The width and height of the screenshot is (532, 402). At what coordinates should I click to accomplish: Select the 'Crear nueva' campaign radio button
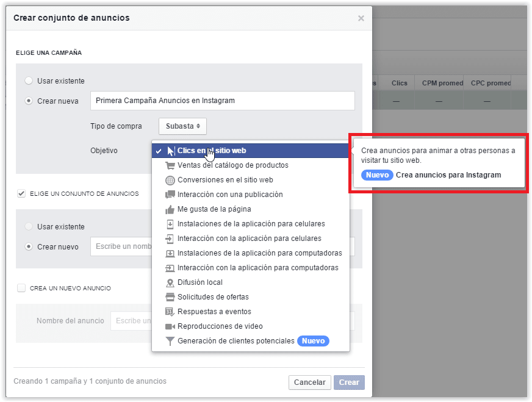[29, 101]
